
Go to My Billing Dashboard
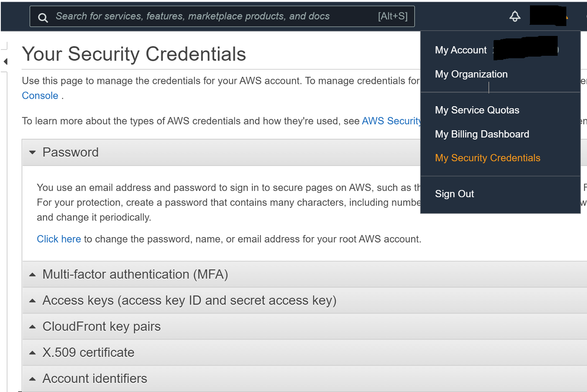click(x=482, y=134)
